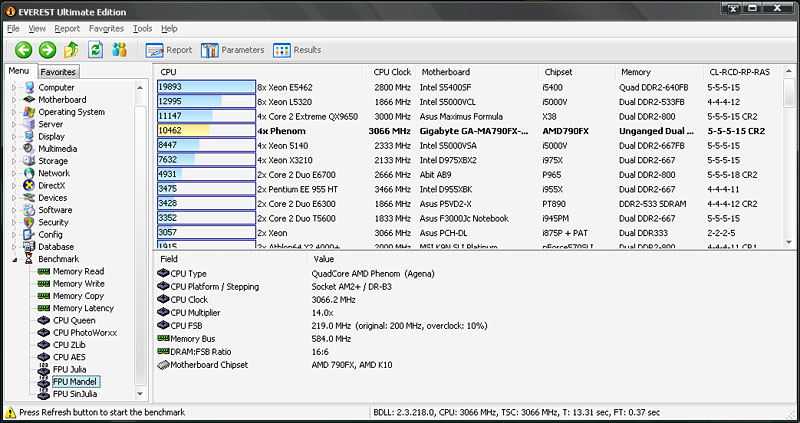Select the Software icon in tree
Screen dimensions: 800x423
point(30,210)
